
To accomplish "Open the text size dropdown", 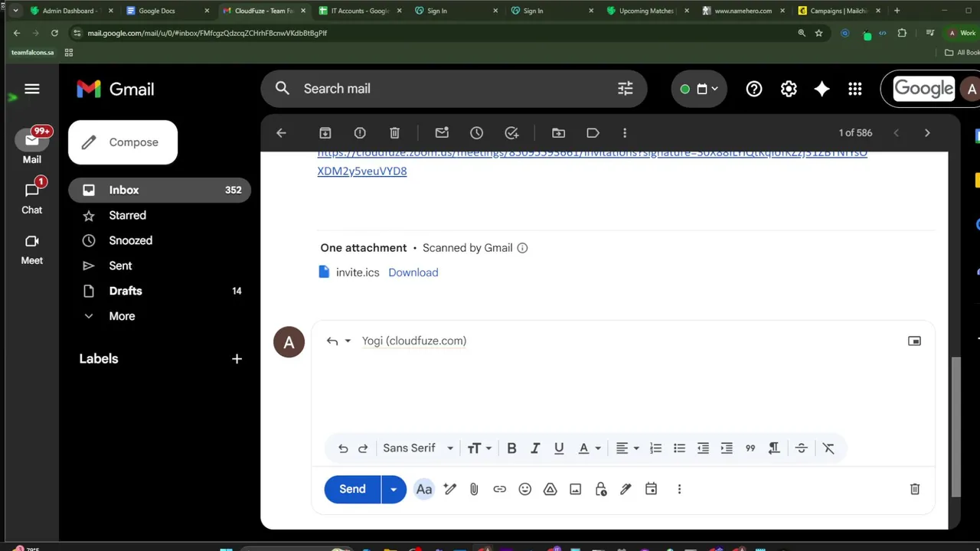I will pyautogui.click(x=479, y=448).
